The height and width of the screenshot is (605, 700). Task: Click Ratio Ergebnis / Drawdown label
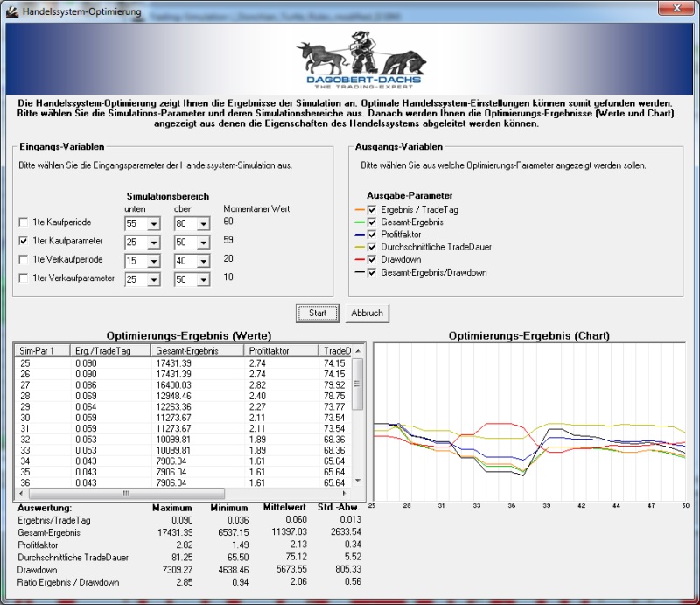tap(68, 582)
